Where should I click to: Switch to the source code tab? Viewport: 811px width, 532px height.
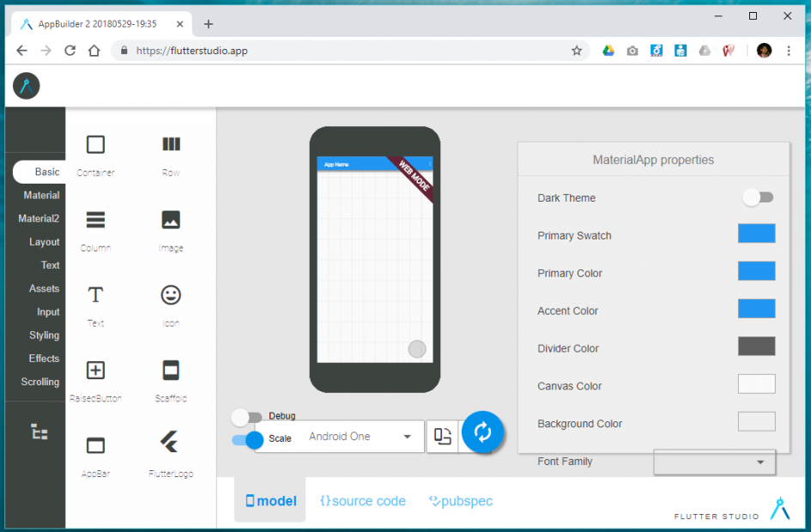362,500
